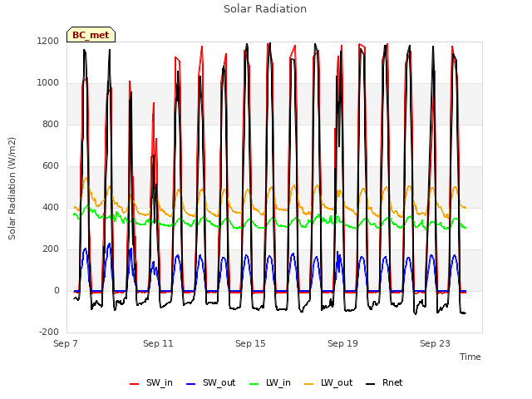Click x-axis tick Sep 19
Screen dimensions: 532x399
pos(342,343)
